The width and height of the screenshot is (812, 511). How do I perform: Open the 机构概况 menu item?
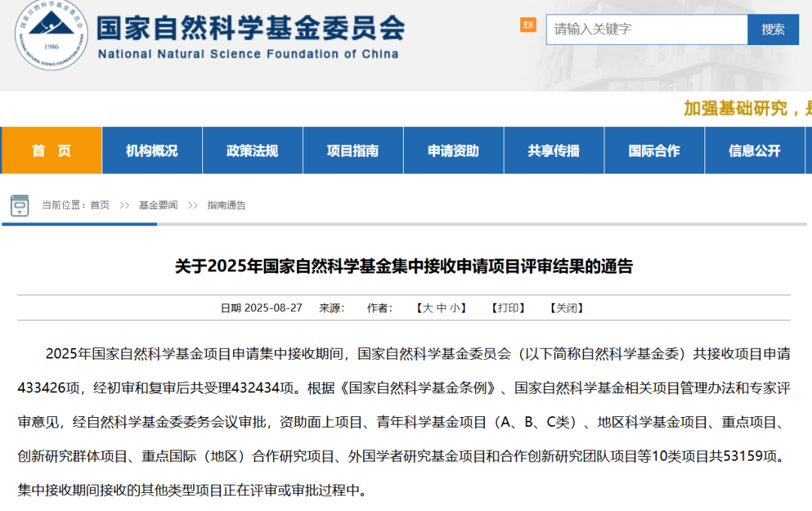152,150
